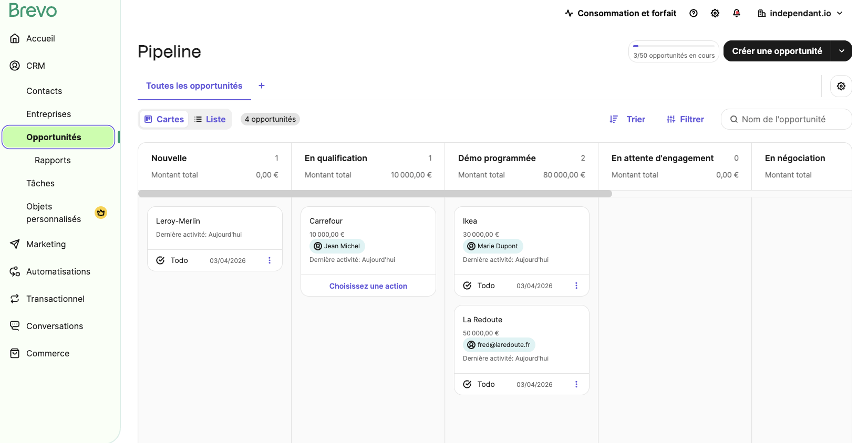The image size is (868, 443).
Task: Open Rapports in sidebar
Action: pyautogui.click(x=53, y=160)
